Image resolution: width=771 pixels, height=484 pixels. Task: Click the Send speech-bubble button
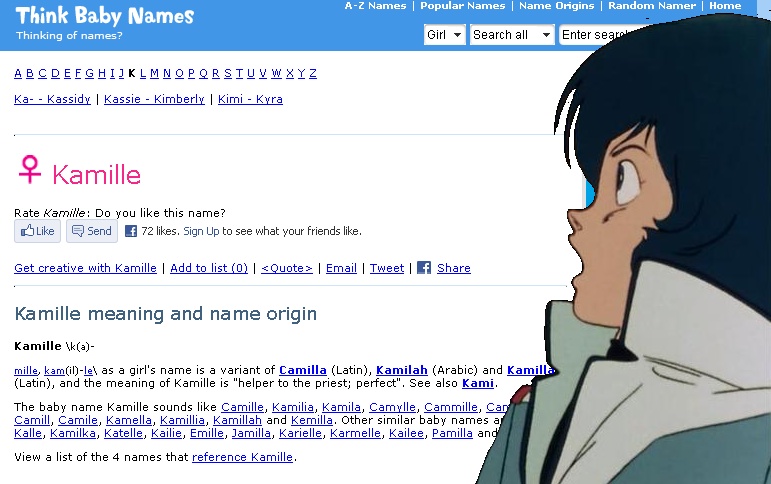point(92,231)
